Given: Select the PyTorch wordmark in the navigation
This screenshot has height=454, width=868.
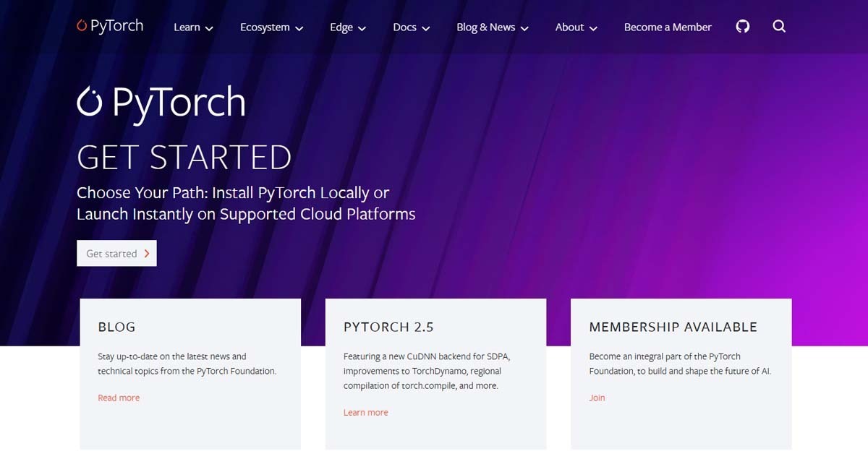Looking at the screenshot, I should pyautogui.click(x=116, y=26).
